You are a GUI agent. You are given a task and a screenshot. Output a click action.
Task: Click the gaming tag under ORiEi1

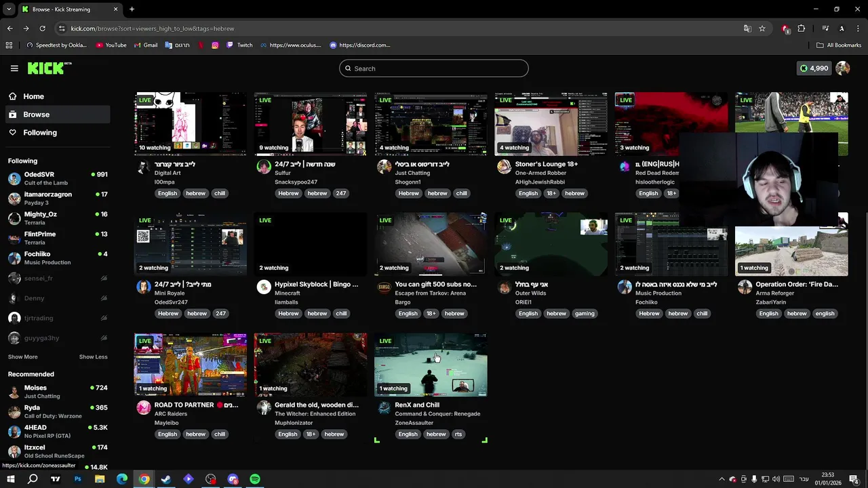(x=585, y=314)
